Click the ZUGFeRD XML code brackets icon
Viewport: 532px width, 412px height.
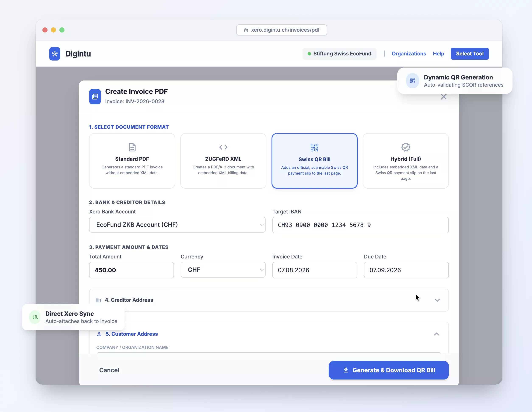click(x=223, y=147)
